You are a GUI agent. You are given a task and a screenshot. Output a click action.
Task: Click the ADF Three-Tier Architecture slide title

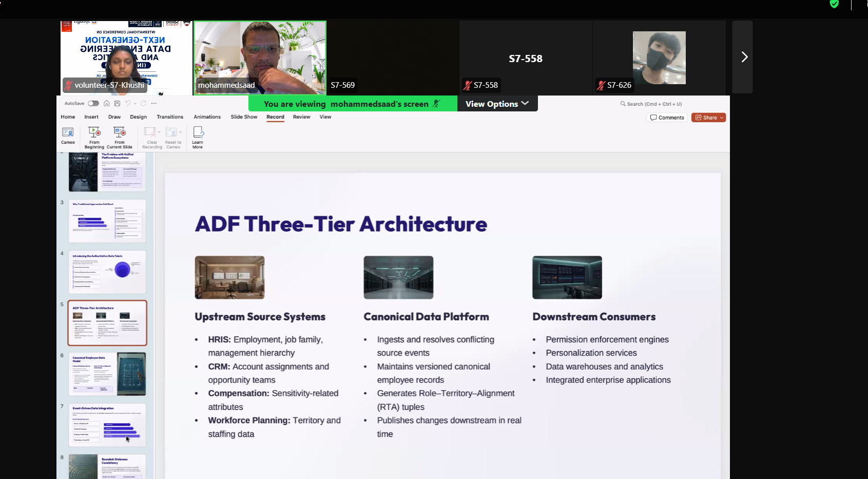(x=341, y=224)
